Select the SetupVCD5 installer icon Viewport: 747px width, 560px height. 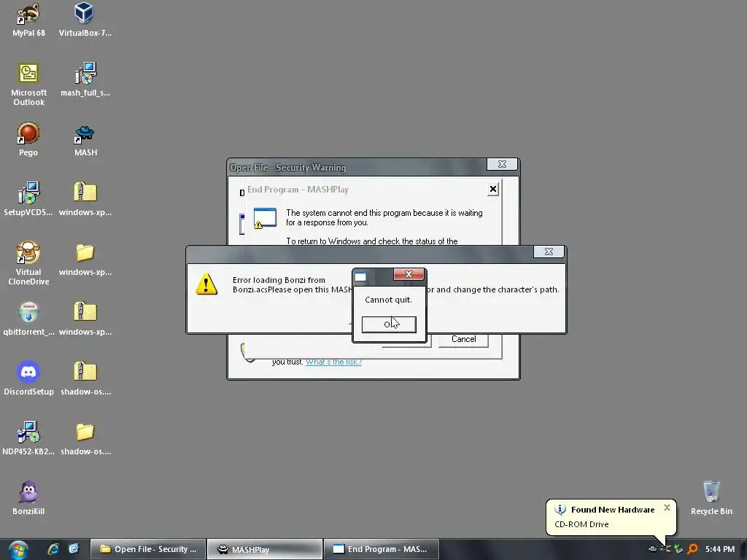pyautogui.click(x=28, y=198)
